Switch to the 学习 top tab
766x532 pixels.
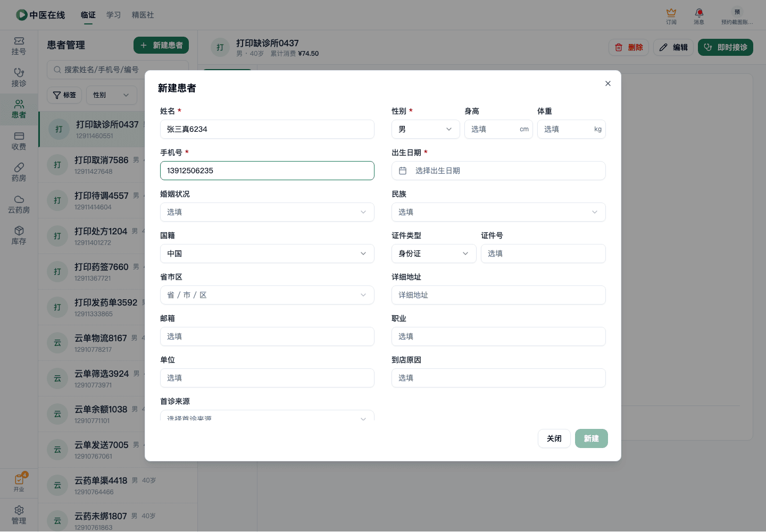pyautogui.click(x=114, y=15)
